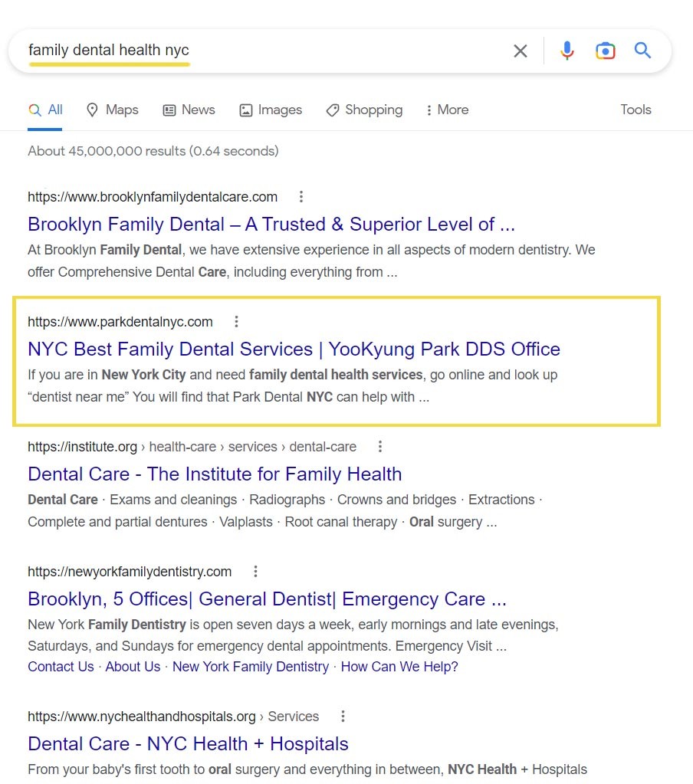Select the Shopping tab
Screen dimensions: 693x784
point(364,110)
